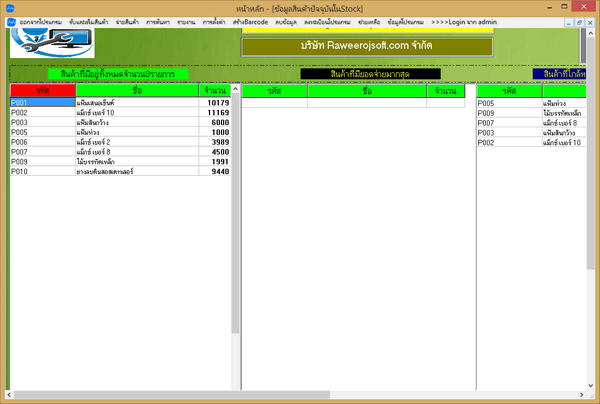Open the รับและเพิ่มสินค้า menu
600x404 pixels.
pyautogui.click(x=89, y=22)
